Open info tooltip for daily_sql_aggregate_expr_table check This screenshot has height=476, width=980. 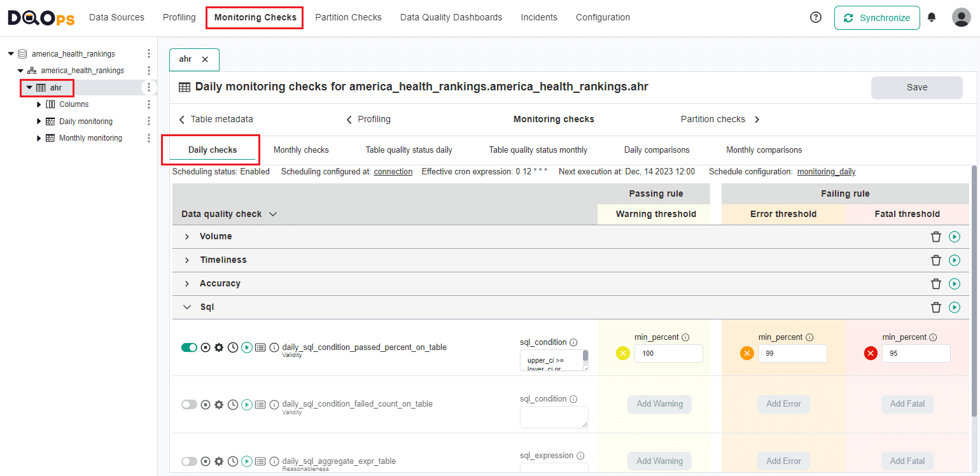click(274, 461)
